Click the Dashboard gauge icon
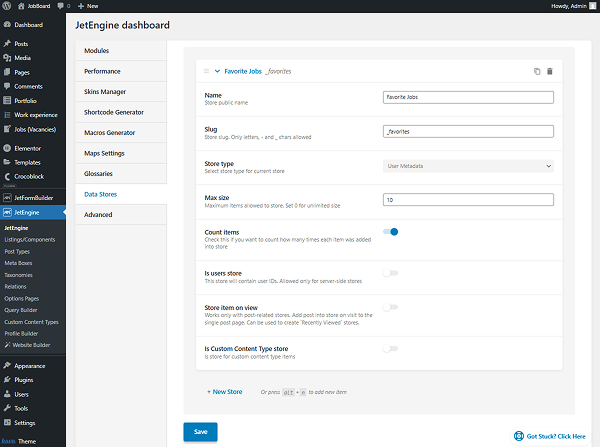This screenshot has width=600, height=447. 7,24
